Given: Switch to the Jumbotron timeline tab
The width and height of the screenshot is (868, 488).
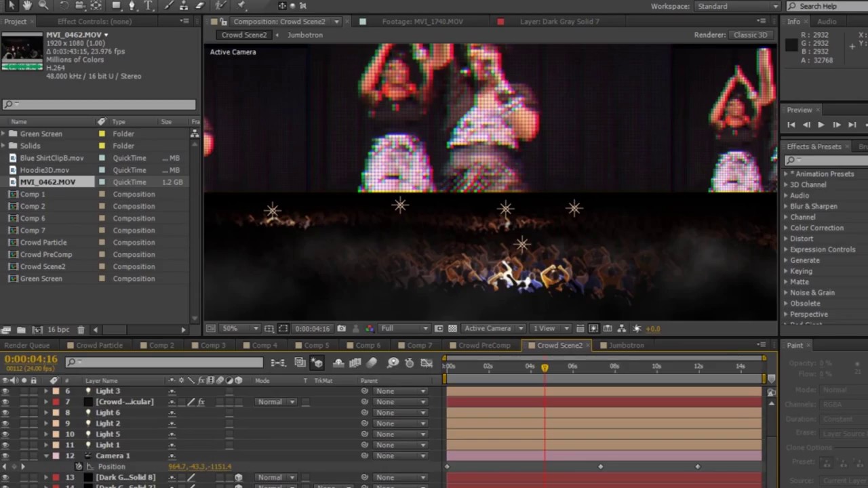Looking at the screenshot, I should 625,346.
